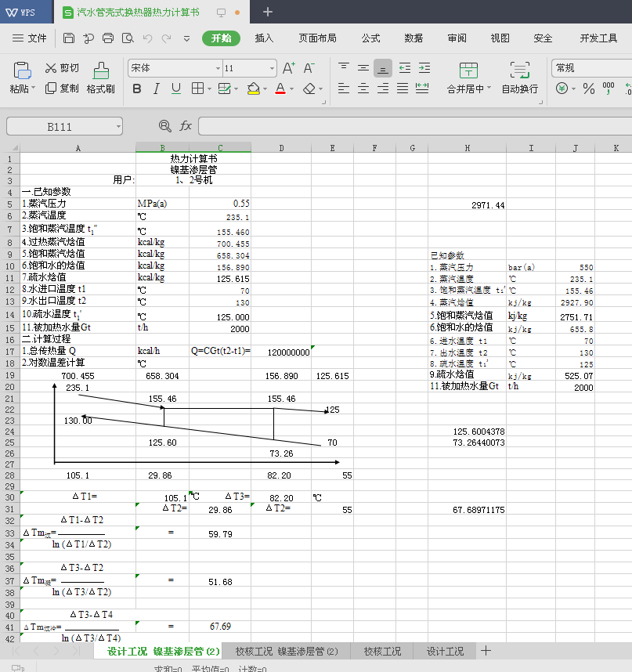Screen dimensions: 632x672
Task: Open the number format dropdown 常规
Action: click(x=591, y=68)
